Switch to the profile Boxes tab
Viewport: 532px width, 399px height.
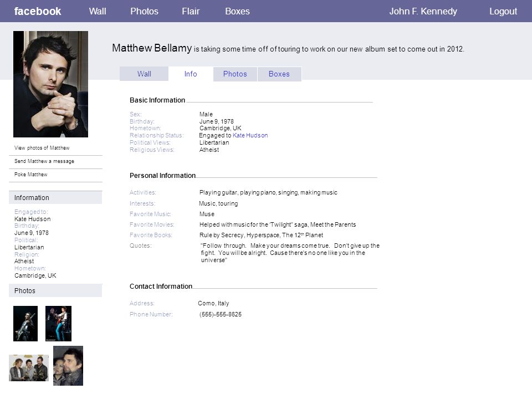tap(279, 74)
